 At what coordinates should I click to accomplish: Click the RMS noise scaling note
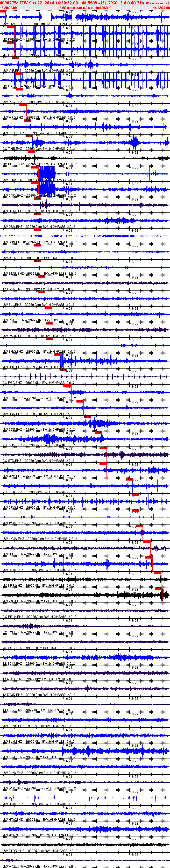(x=85, y=8)
